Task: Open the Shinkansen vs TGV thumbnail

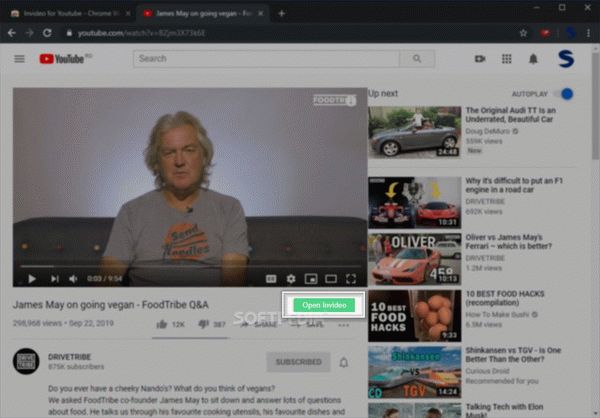Action: [414, 372]
